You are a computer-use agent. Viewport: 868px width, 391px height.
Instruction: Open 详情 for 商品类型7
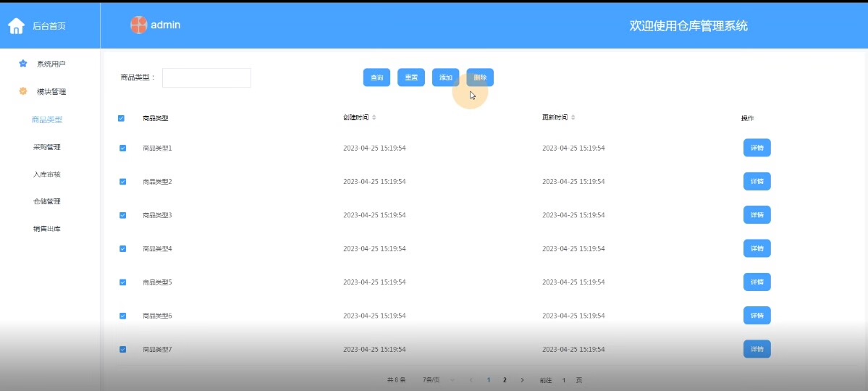[757, 349]
